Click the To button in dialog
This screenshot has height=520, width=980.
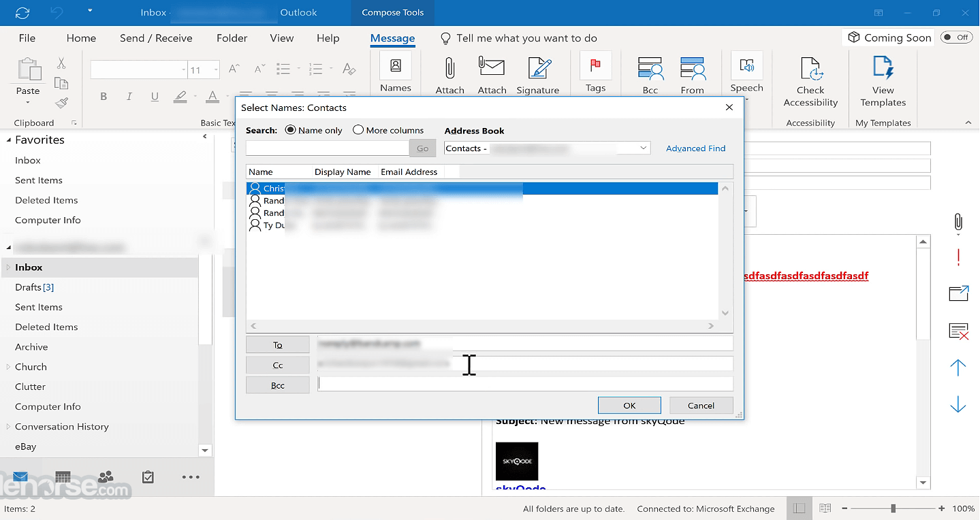pyautogui.click(x=277, y=345)
